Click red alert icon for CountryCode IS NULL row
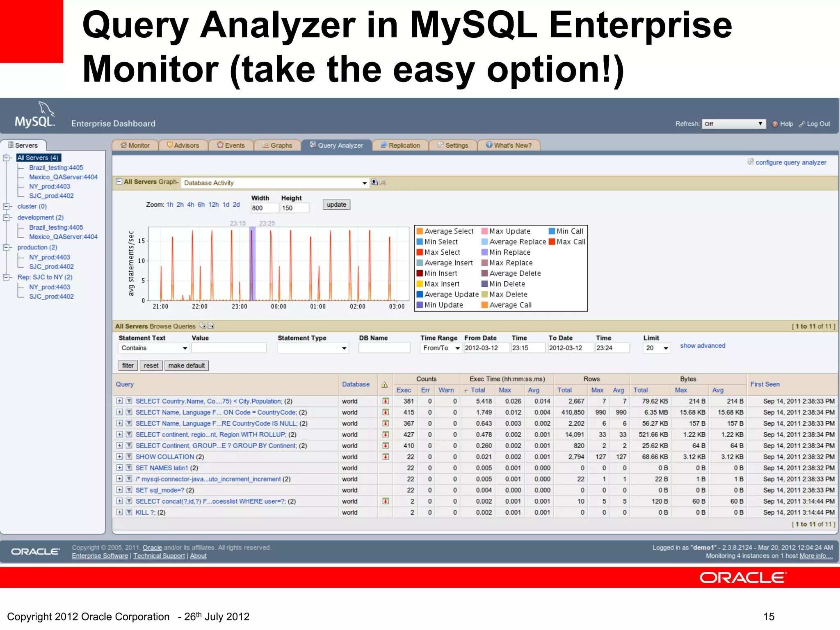The height and width of the screenshot is (630, 840). pyautogui.click(x=386, y=423)
